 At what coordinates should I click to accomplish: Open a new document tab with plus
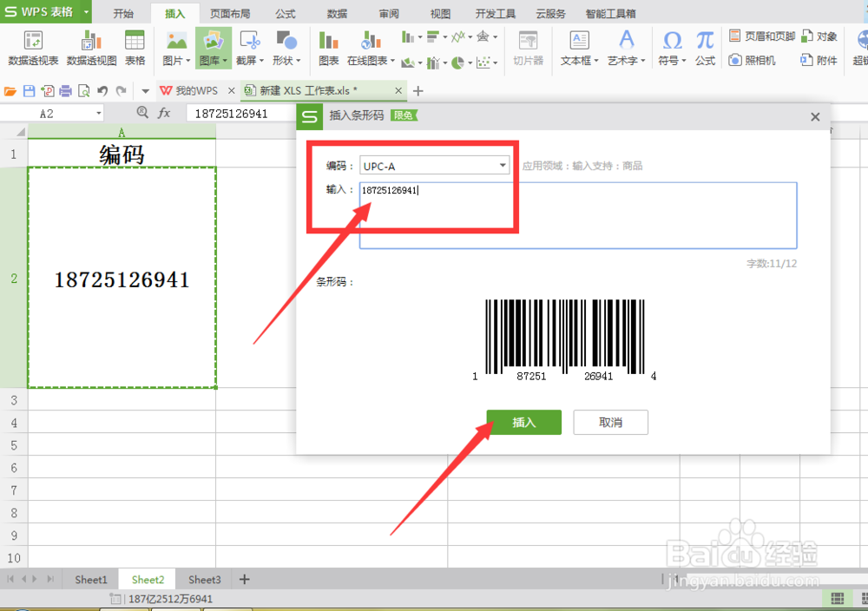pos(418,91)
